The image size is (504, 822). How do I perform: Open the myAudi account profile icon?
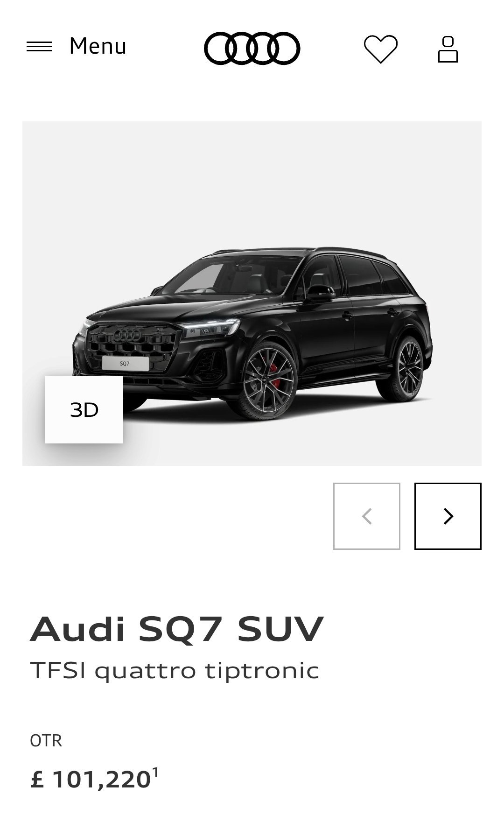pos(448,49)
